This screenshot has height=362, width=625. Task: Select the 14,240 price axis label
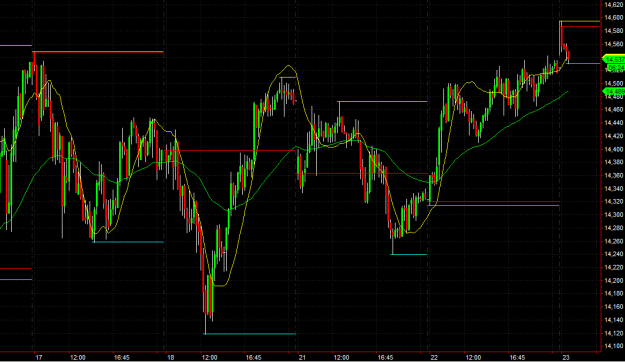tap(614, 254)
